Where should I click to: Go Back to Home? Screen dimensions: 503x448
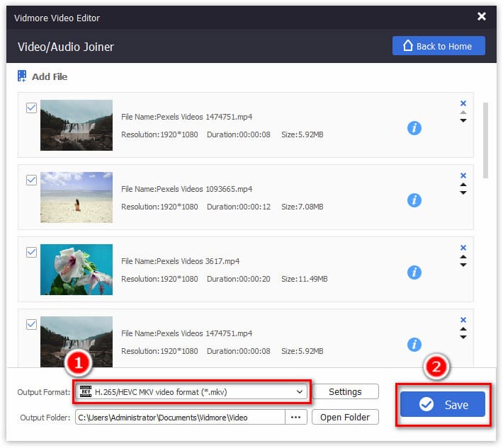coord(439,46)
